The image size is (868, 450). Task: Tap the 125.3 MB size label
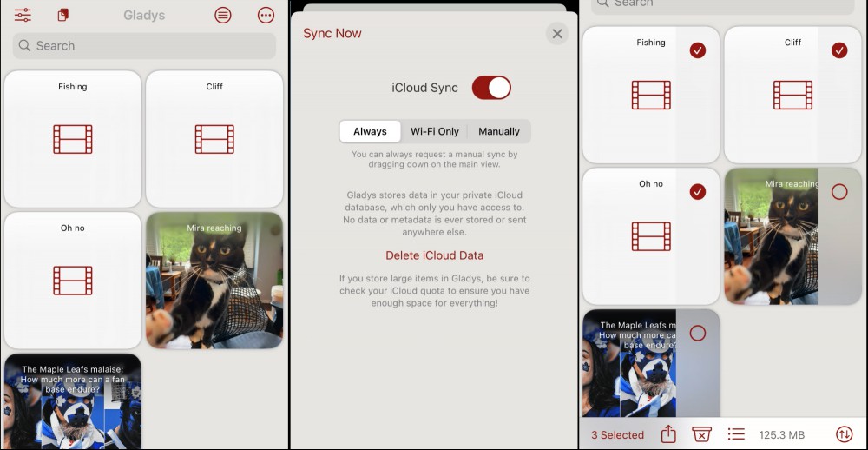point(782,435)
